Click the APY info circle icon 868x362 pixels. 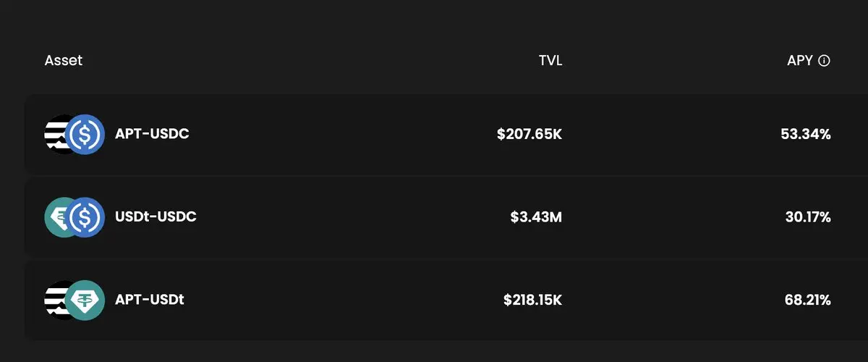(824, 61)
